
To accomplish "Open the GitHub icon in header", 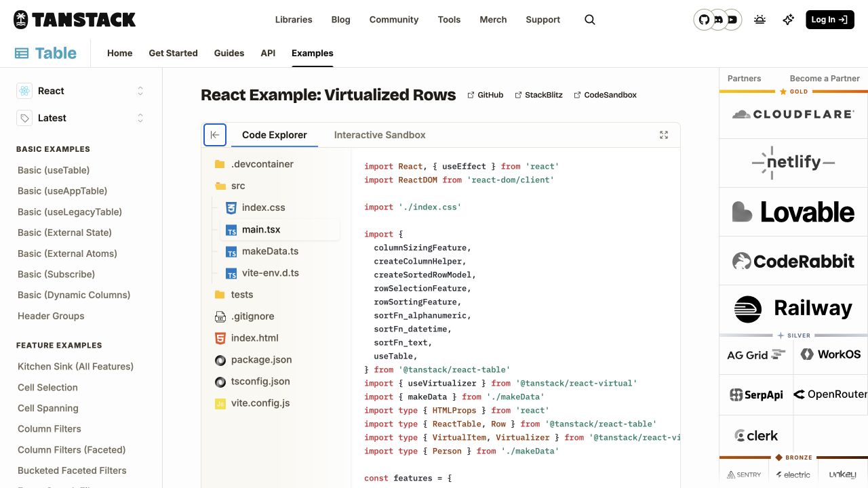I will [704, 20].
